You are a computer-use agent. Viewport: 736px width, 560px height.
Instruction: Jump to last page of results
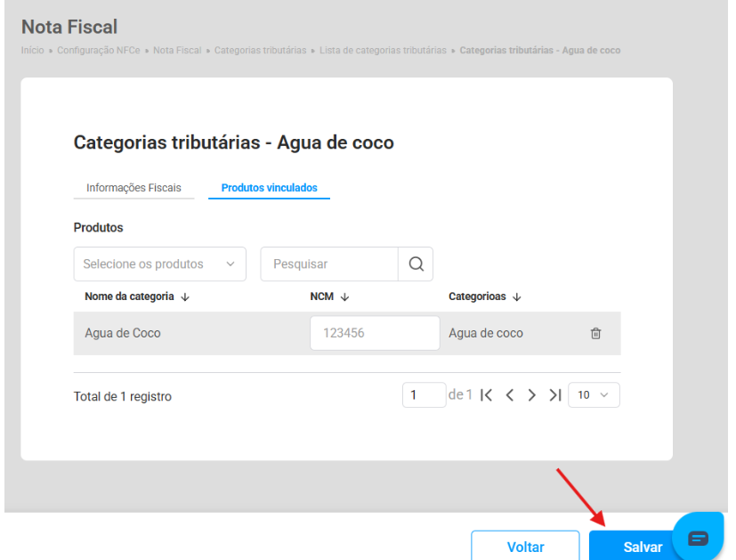(x=554, y=395)
